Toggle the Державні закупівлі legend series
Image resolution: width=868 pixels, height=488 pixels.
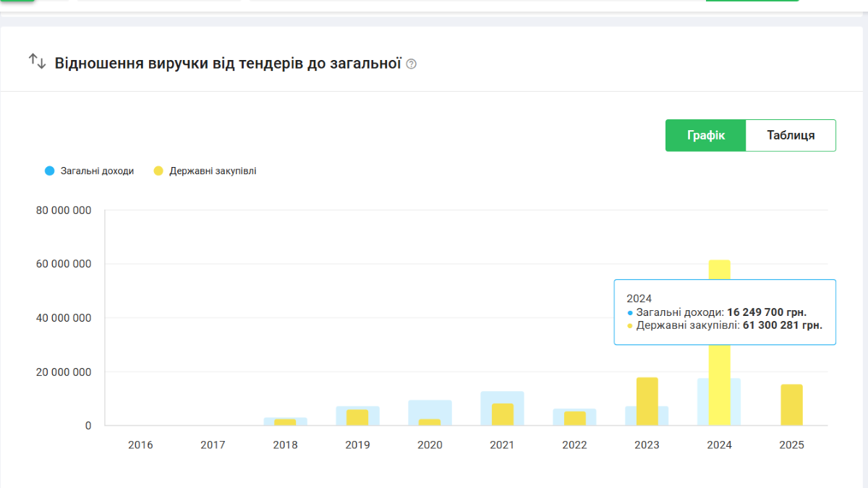205,171
